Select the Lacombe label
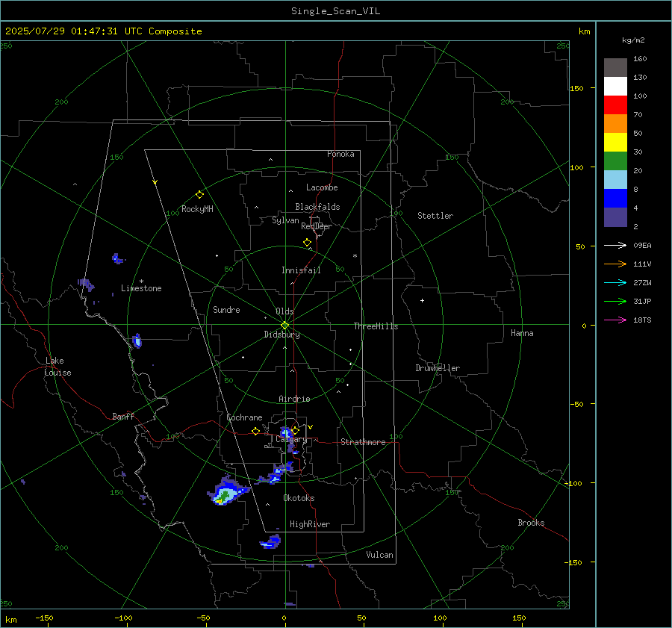 322,187
